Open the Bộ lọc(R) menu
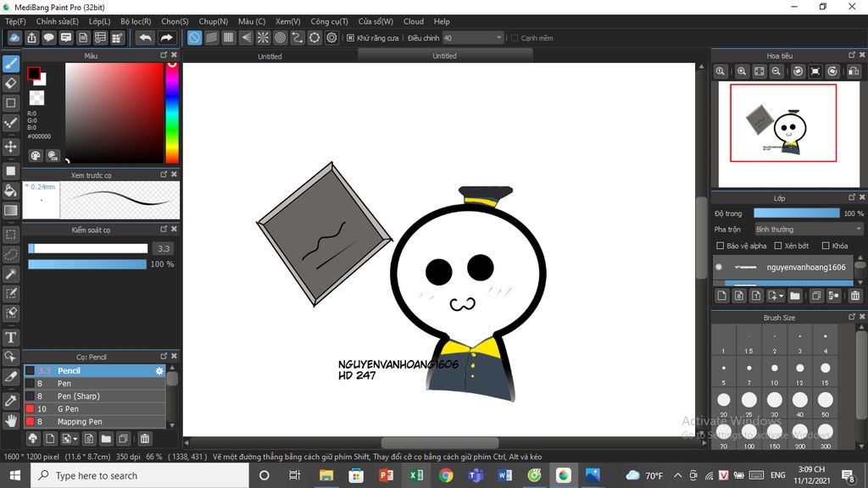Viewport: 868px width, 488px height. pyautogui.click(x=136, y=21)
